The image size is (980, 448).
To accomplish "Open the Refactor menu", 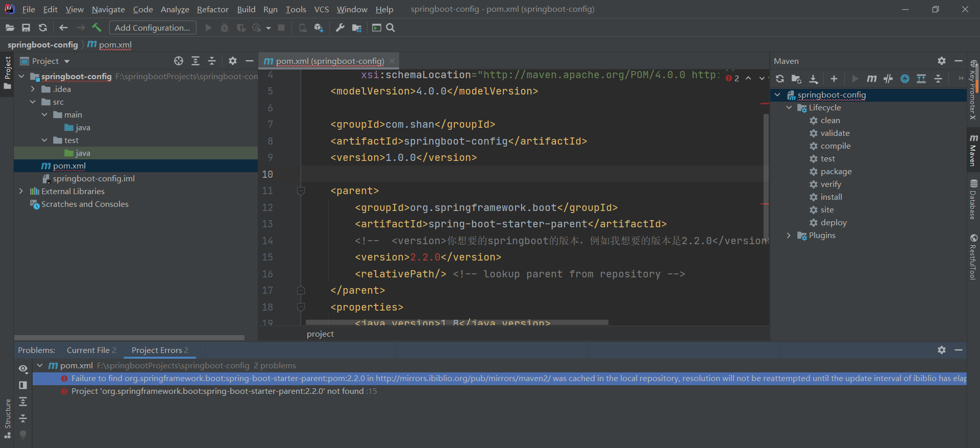I will tap(212, 9).
